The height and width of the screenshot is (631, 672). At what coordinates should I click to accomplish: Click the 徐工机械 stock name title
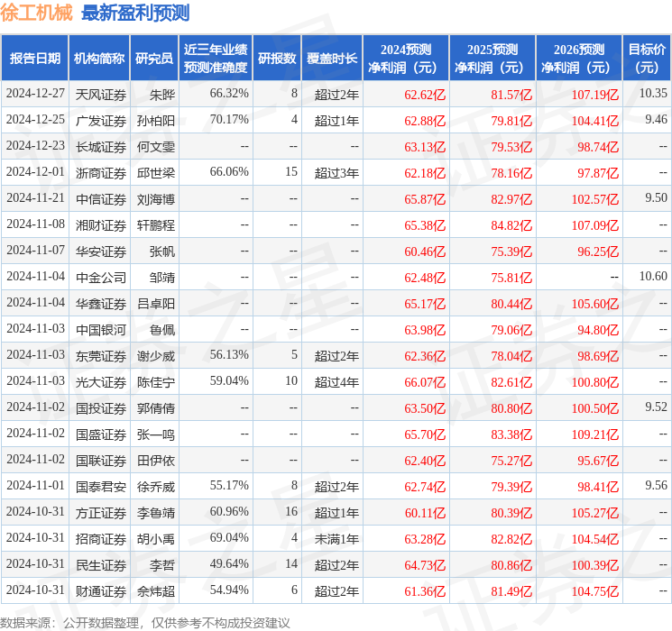point(37,13)
